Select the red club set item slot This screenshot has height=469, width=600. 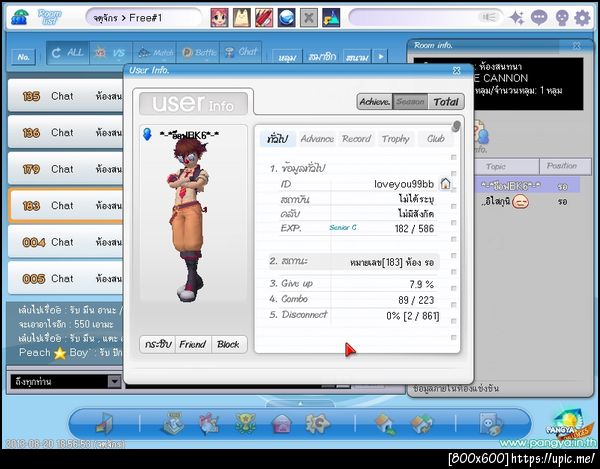[x=264, y=18]
